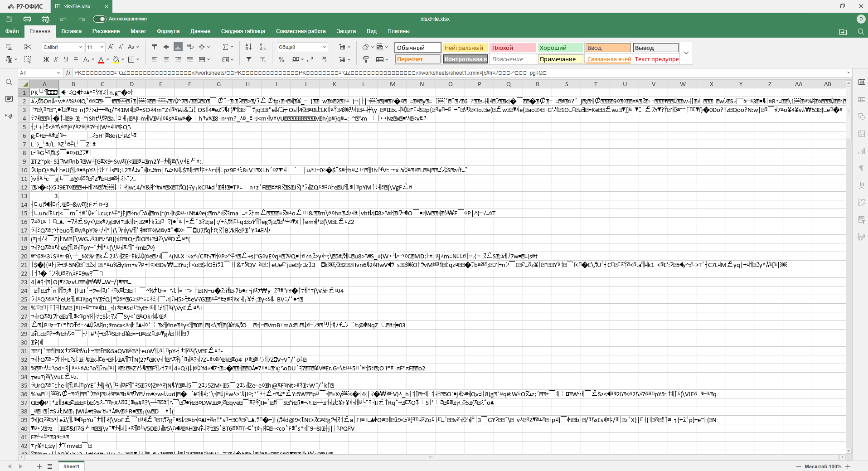Click the yellow fill color bucket
Image resolution: width=868 pixels, height=471 pixels.
click(116, 59)
